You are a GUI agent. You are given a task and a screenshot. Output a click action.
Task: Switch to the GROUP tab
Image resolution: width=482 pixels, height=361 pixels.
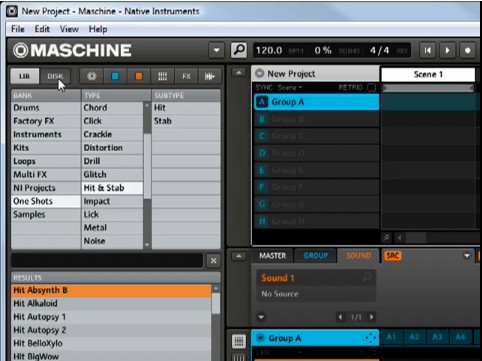click(x=315, y=256)
